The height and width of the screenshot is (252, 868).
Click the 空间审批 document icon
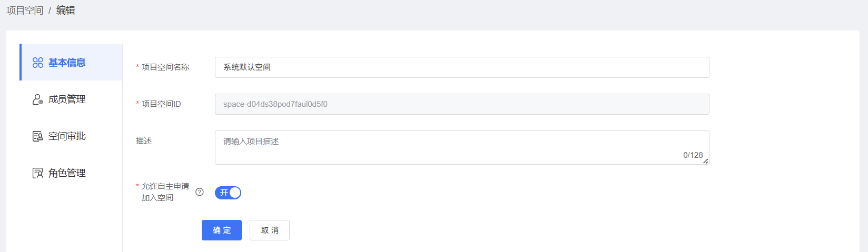[x=38, y=136]
